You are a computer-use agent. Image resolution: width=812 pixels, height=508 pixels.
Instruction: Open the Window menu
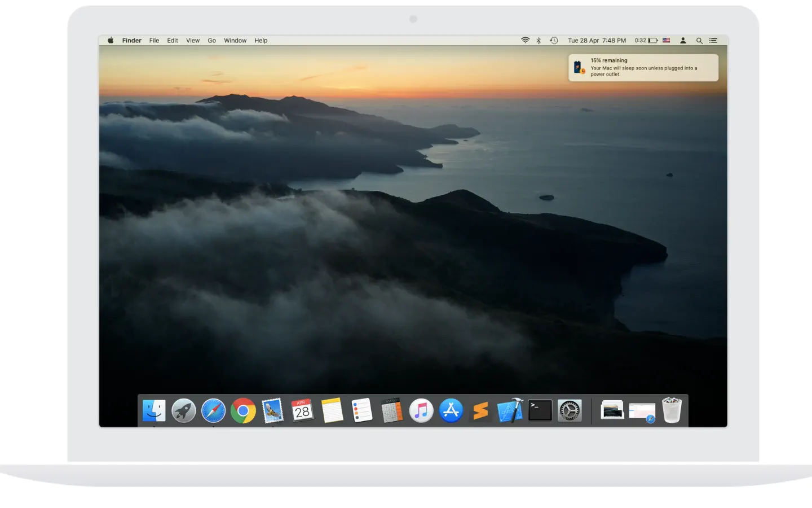tap(235, 41)
